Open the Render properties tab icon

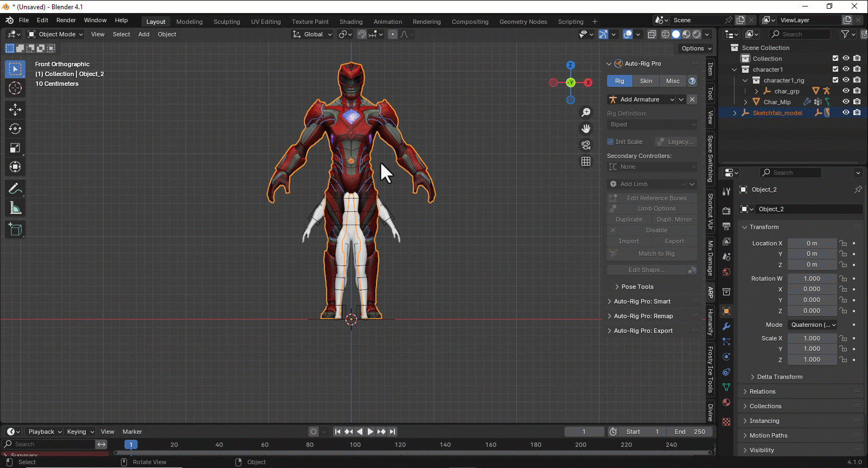pos(726,211)
